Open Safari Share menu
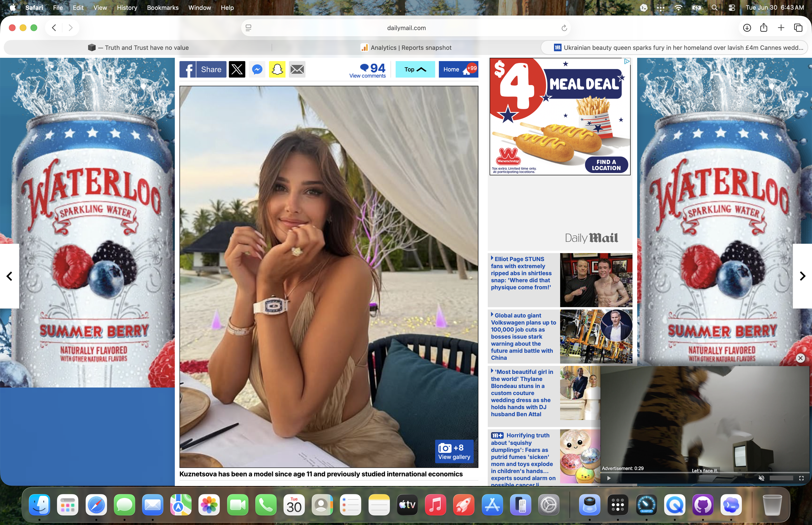Viewport: 812px width, 525px height. [x=764, y=28]
